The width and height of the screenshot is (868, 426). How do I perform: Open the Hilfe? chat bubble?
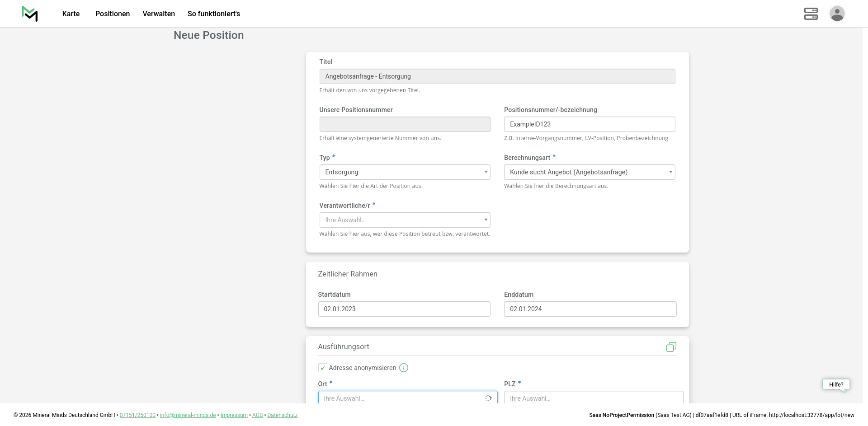pos(836,384)
